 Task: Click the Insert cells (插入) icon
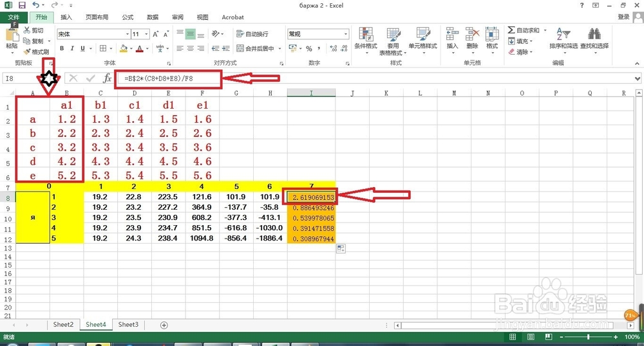[x=452, y=35]
